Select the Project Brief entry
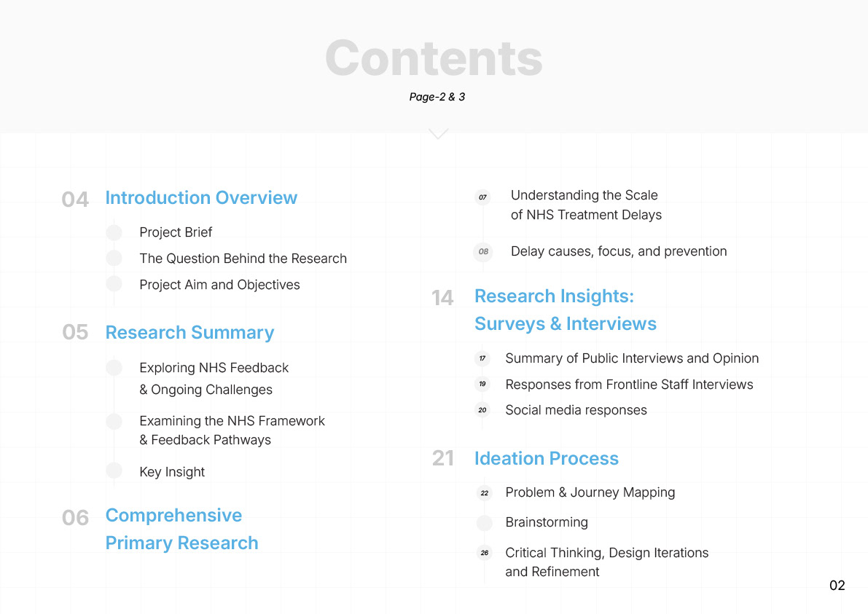Screen dimensions: 868x614 pos(176,232)
